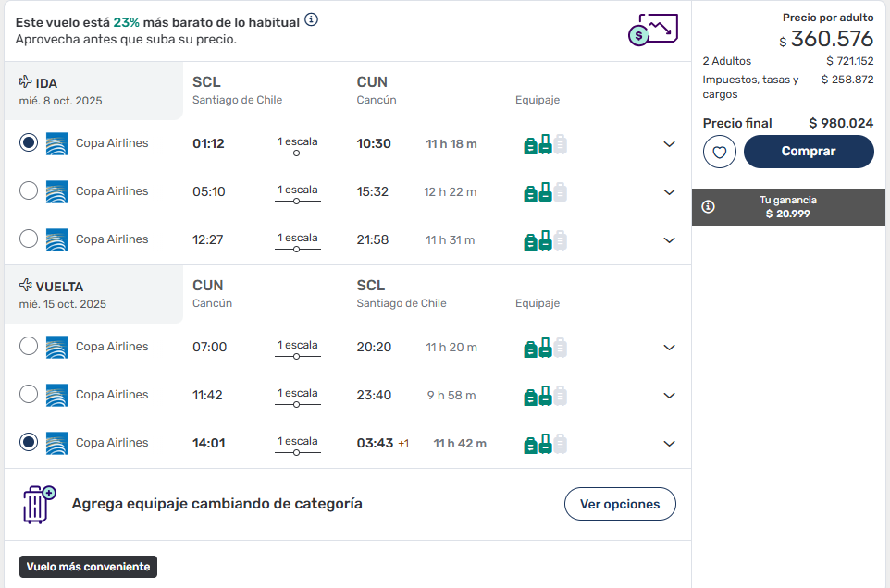890x588 pixels.
Task: Choose the 11:42 return flight radio button
Action: [29, 394]
